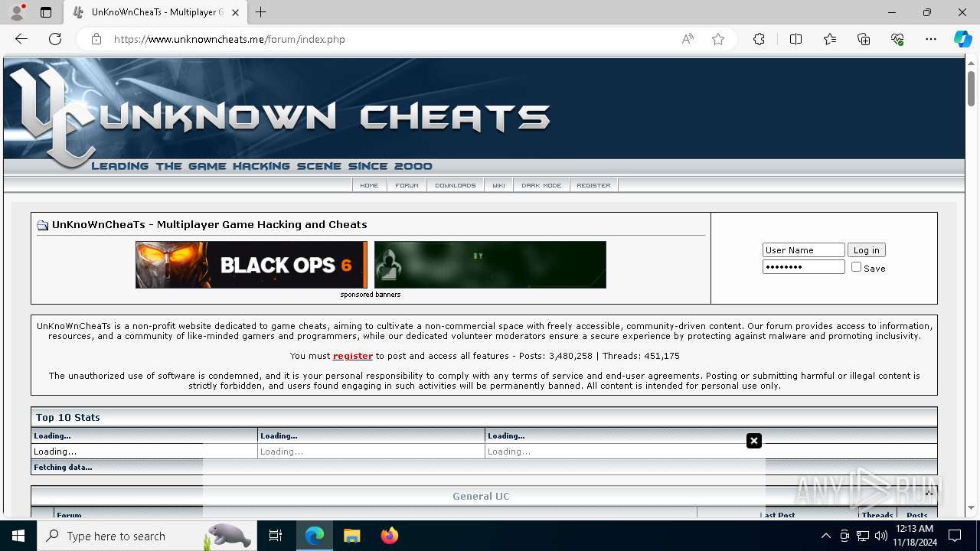Open File Explorer from taskbar
Image resolution: width=980 pixels, height=551 pixels.
[351, 536]
